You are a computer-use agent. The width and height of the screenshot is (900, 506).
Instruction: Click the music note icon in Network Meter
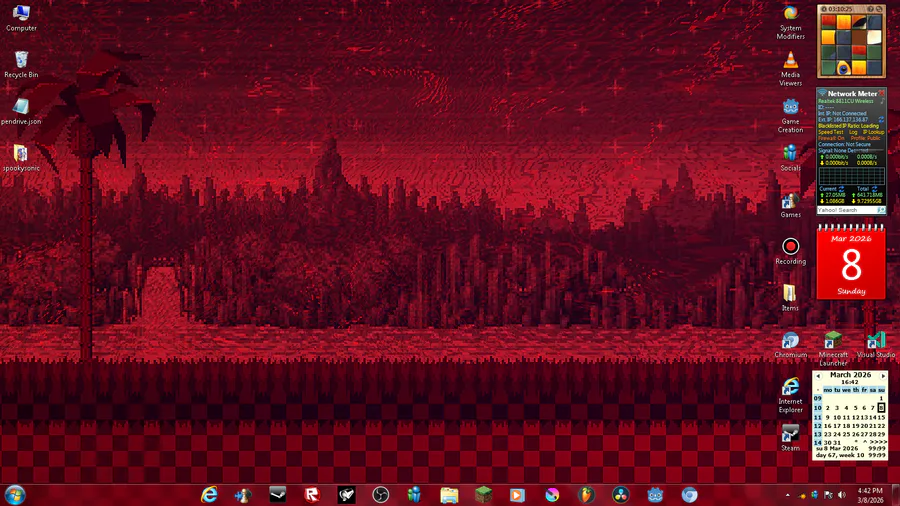pyautogui.click(x=882, y=100)
